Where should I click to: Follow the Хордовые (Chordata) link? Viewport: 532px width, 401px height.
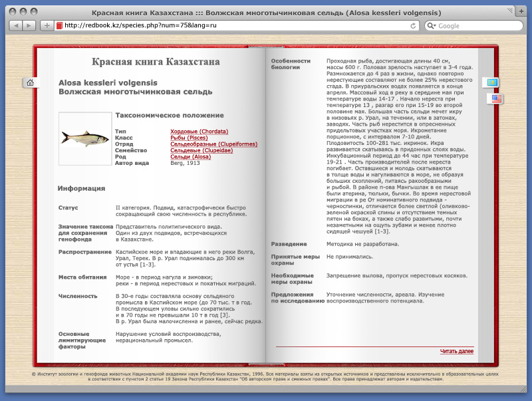[199, 131]
